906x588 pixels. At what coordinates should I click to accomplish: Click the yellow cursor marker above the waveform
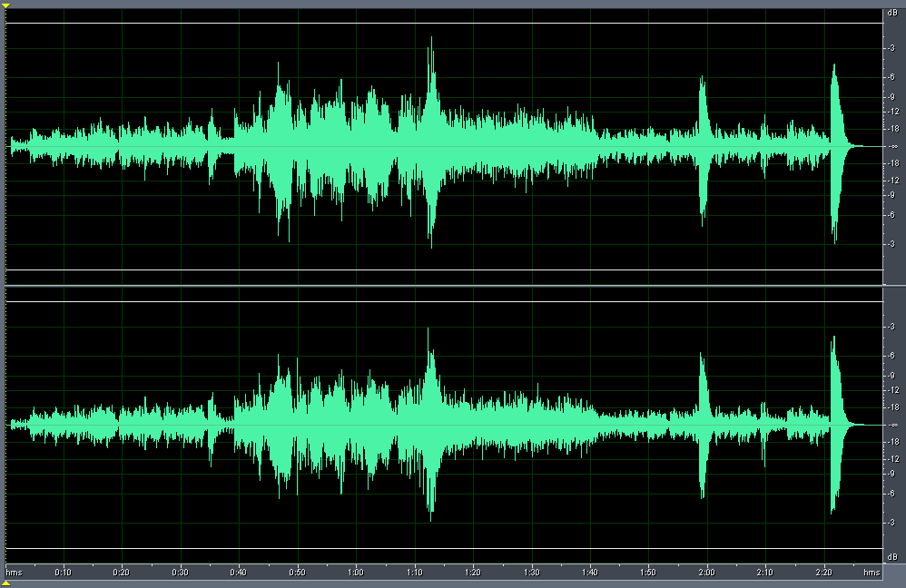pos(5,5)
